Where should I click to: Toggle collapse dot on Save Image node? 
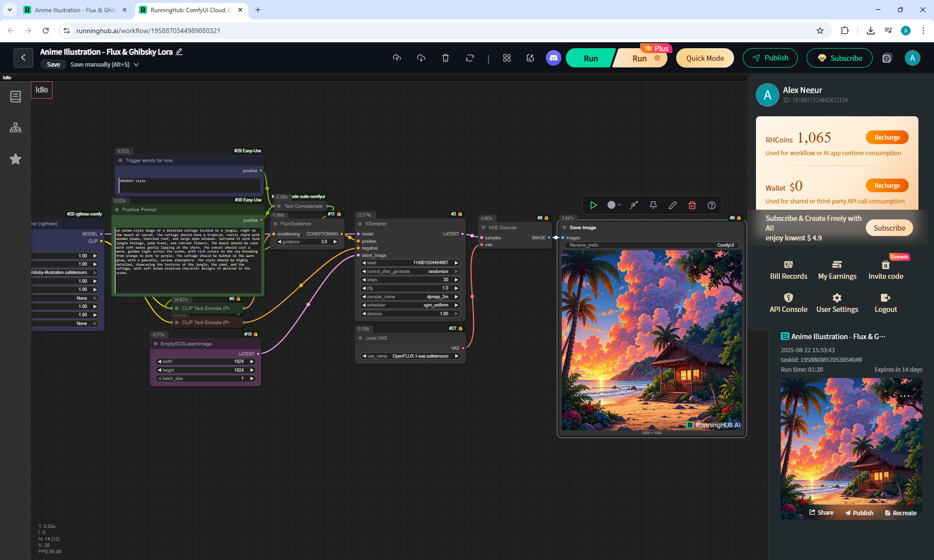pyautogui.click(x=564, y=228)
